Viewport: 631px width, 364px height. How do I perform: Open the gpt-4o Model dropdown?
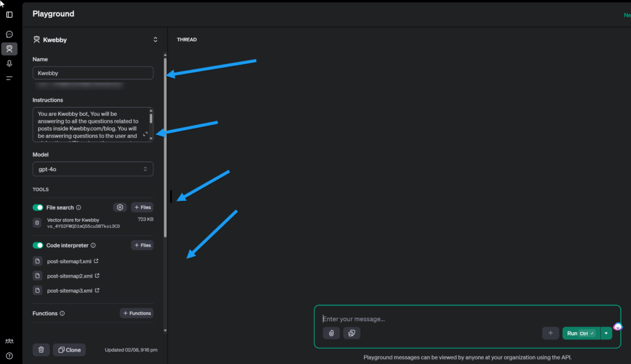pyautogui.click(x=92, y=169)
